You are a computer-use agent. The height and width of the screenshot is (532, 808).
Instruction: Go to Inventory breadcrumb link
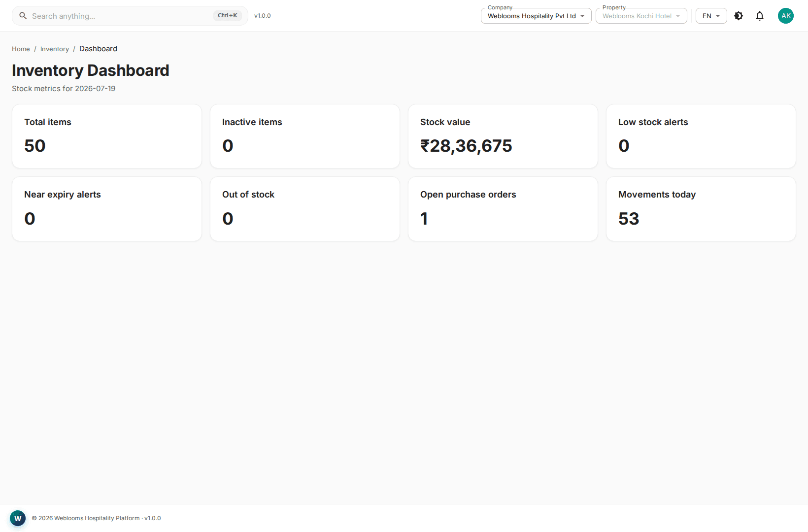click(x=55, y=49)
